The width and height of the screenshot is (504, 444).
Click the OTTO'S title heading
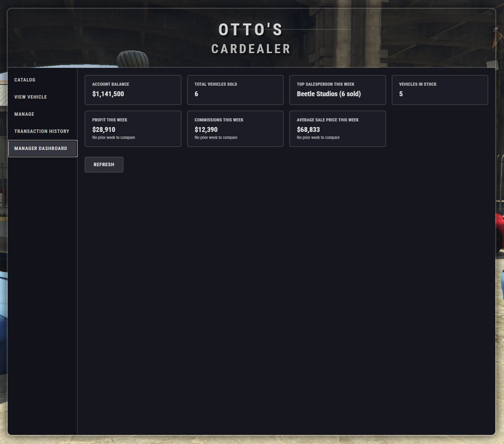click(x=251, y=30)
